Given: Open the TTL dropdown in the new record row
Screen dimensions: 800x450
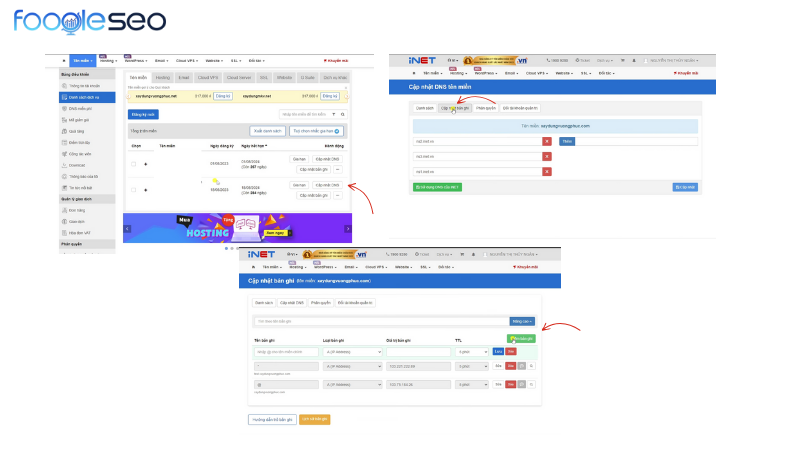Looking at the screenshot, I should pyautogui.click(x=471, y=352).
